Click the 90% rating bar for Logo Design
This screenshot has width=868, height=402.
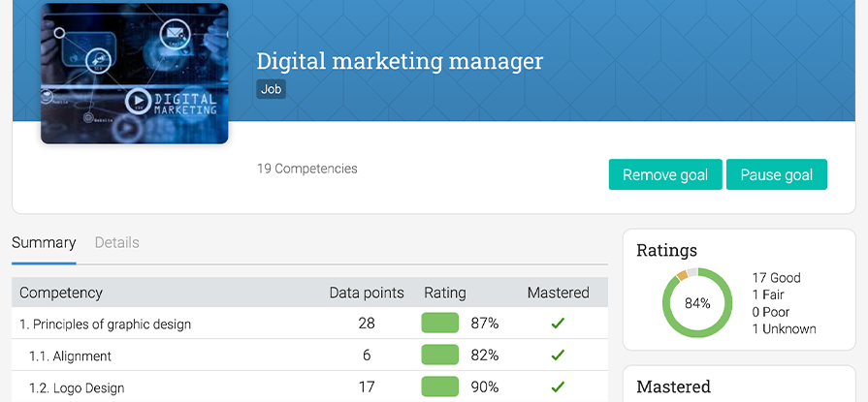point(440,387)
